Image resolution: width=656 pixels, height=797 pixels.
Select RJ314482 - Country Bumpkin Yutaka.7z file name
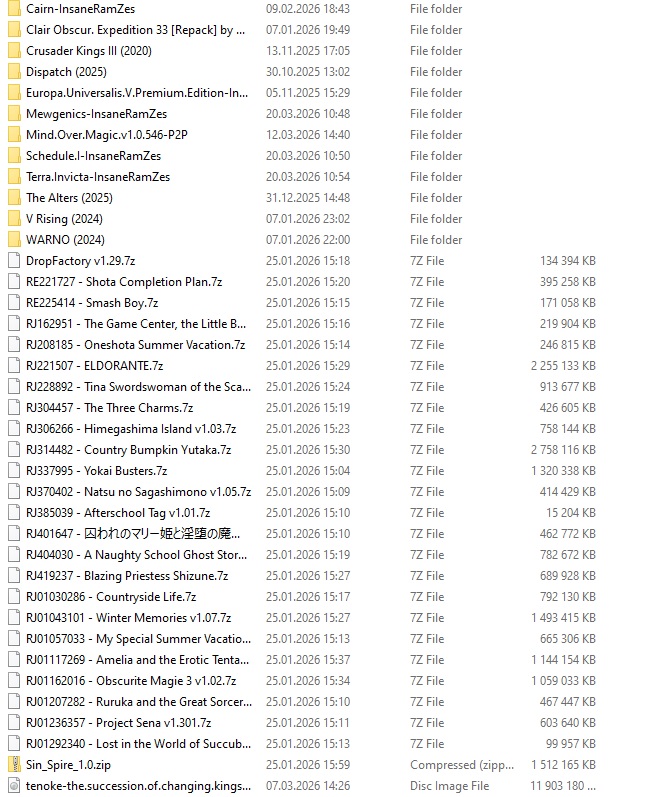[129, 450]
